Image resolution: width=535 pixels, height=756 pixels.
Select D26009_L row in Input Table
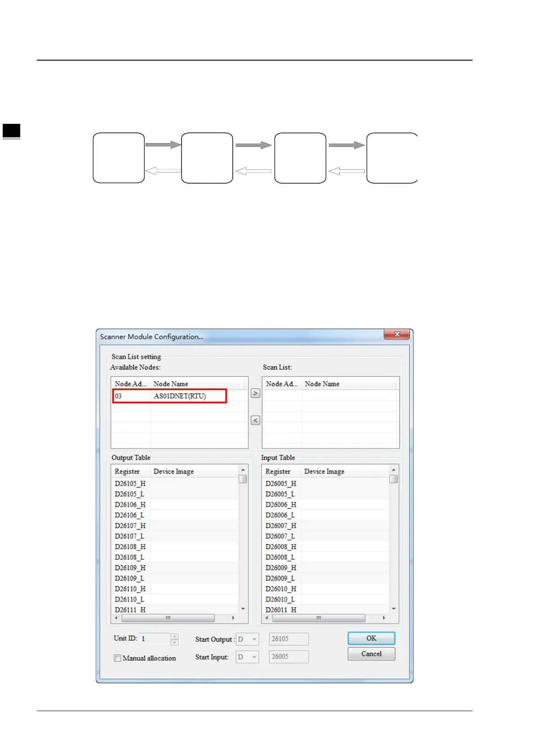tap(326, 578)
